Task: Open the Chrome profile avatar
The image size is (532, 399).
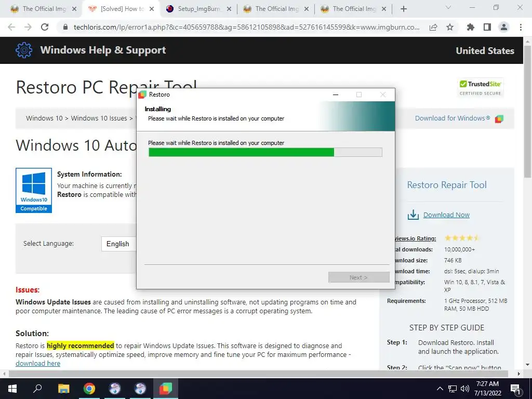Action: (504, 27)
